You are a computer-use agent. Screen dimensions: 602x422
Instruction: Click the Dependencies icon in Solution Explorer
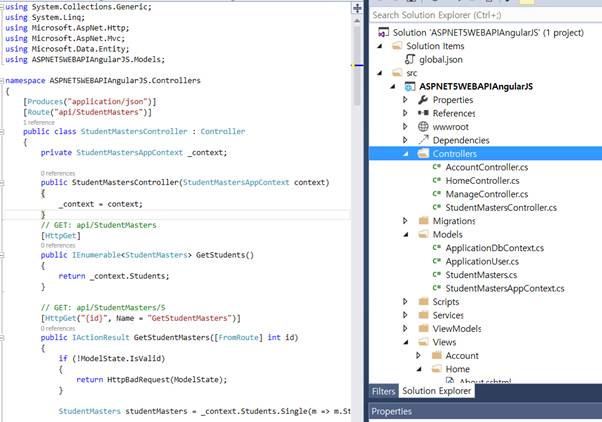[x=423, y=140]
